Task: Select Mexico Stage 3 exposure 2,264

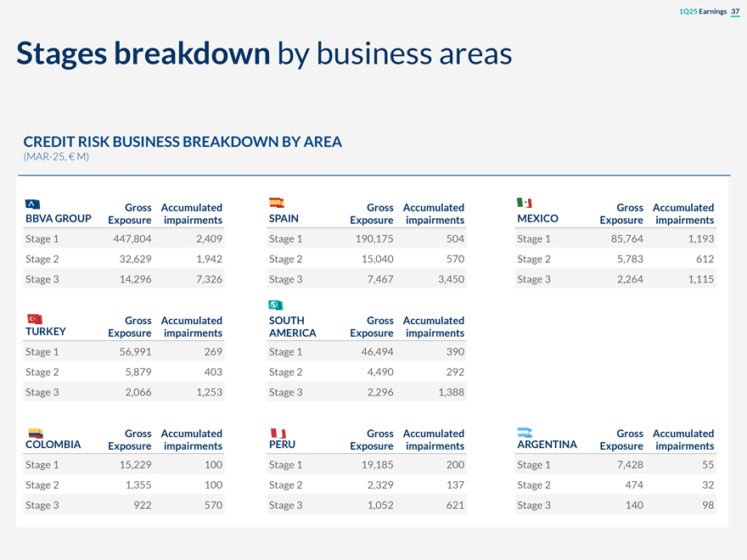Action: click(x=630, y=279)
